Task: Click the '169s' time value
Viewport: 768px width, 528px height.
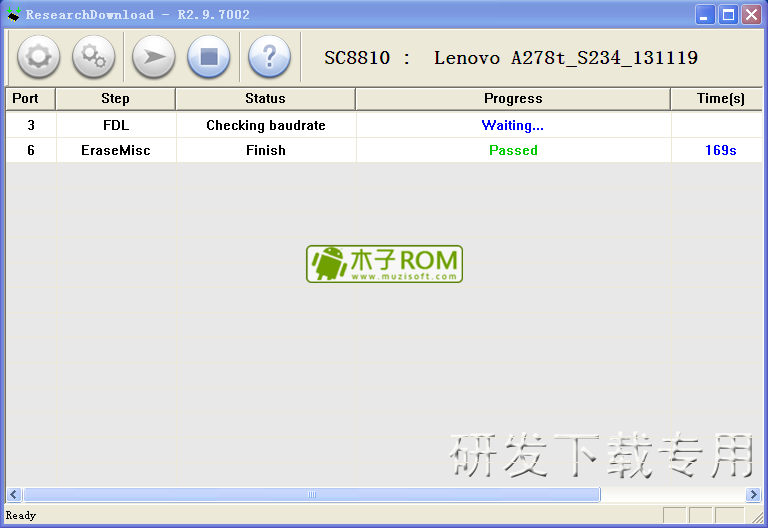Action: pyautogui.click(x=720, y=150)
